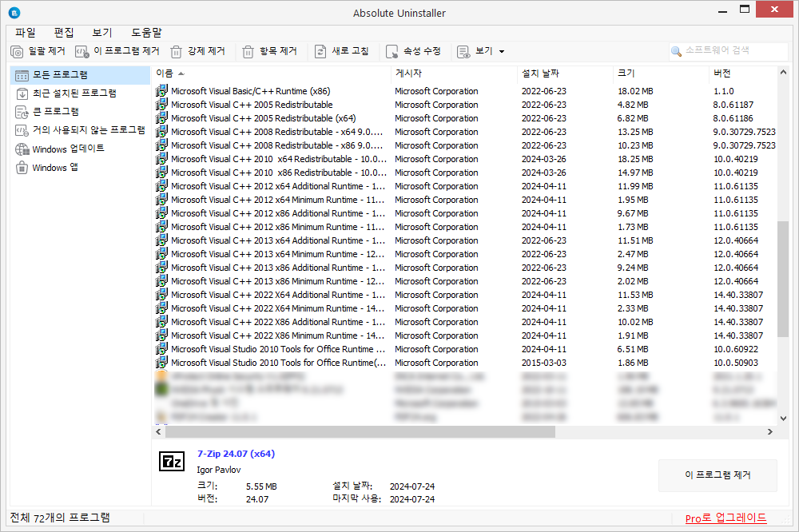Click the 이 프로그램 제거 toolbar icon
The width and height of the screenshot is (799, 532).
pos(82,51)
